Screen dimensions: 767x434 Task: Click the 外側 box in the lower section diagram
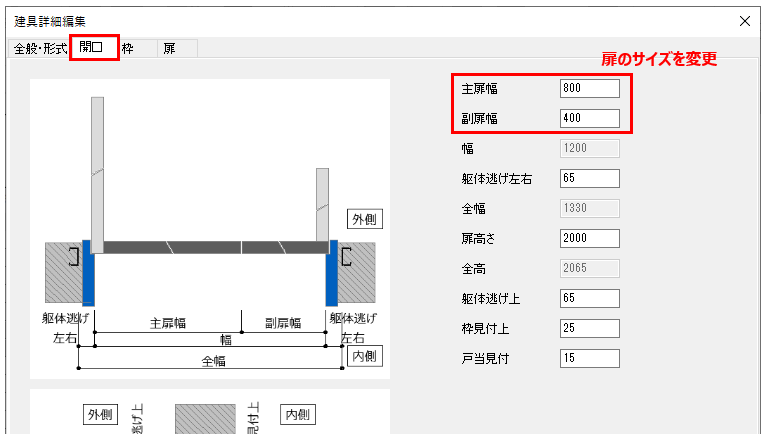click(100, 415)
